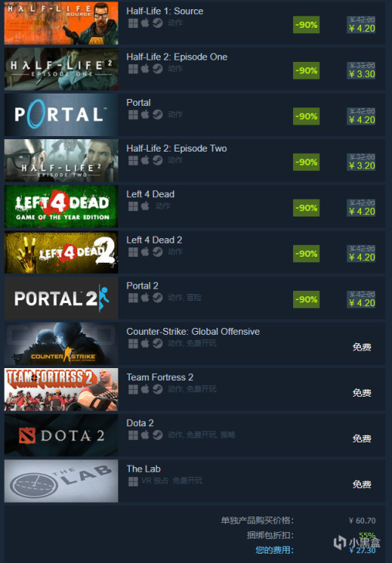Click Windows icon under Half-Life 1: Source
This screenshot has width=392, height=563.
tap(133, 23)
